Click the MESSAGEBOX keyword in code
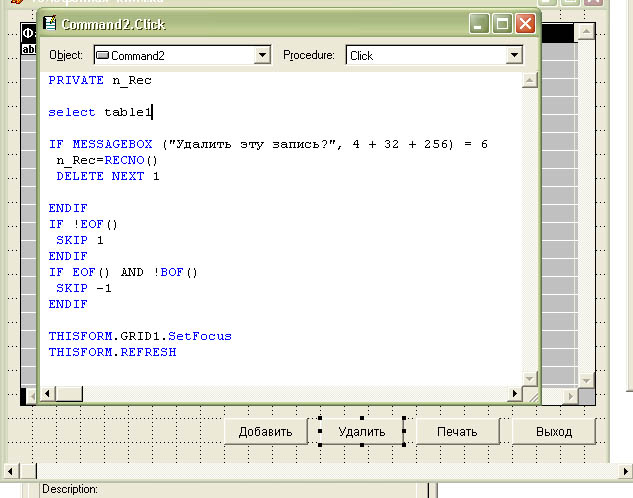Screen dimensions: 633x498 pyautogui.click(x=113, y=144)
